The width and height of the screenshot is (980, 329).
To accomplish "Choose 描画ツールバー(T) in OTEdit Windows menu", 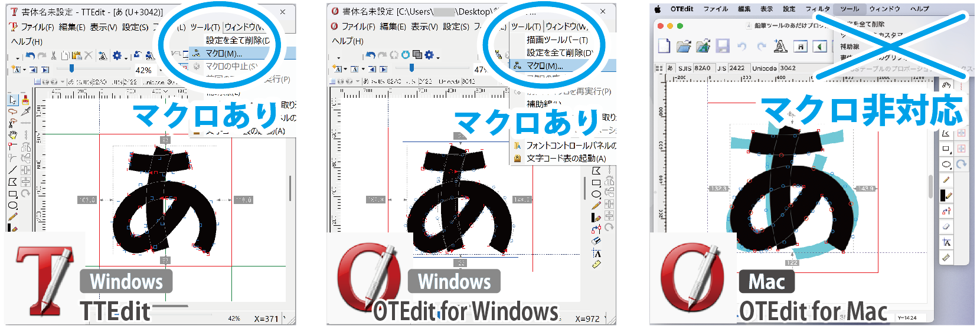I will (x=557, y=40).
